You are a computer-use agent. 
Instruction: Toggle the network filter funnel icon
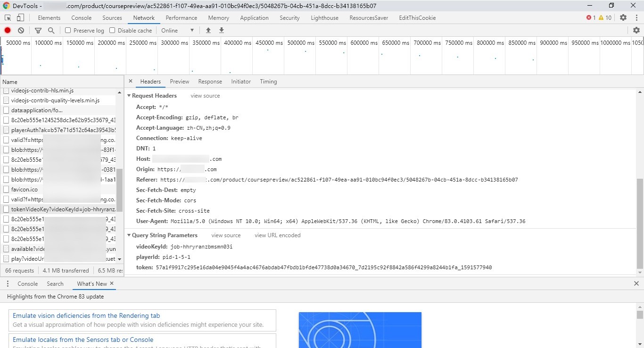38,30
